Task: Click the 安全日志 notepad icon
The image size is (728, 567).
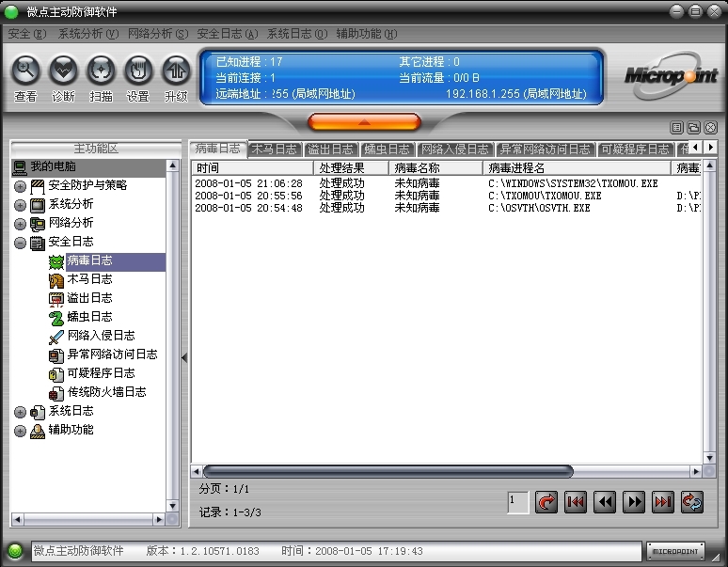Action: [x=37, y=243]
